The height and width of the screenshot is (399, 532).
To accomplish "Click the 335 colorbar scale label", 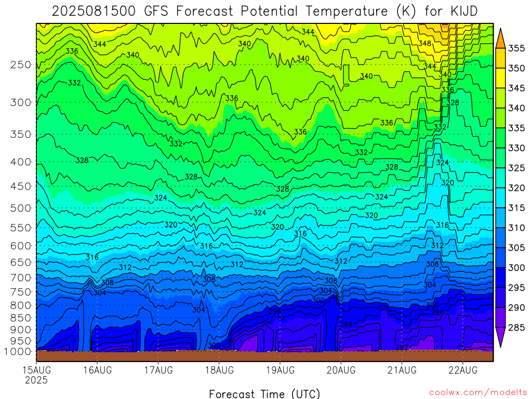I will (x=516, y=128).
